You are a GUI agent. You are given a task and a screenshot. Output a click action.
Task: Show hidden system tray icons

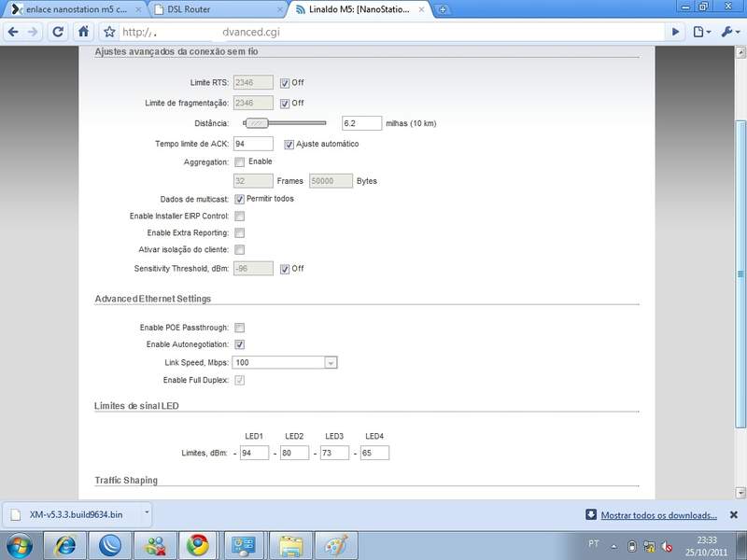pyautogui.click(x=614, y=546)
